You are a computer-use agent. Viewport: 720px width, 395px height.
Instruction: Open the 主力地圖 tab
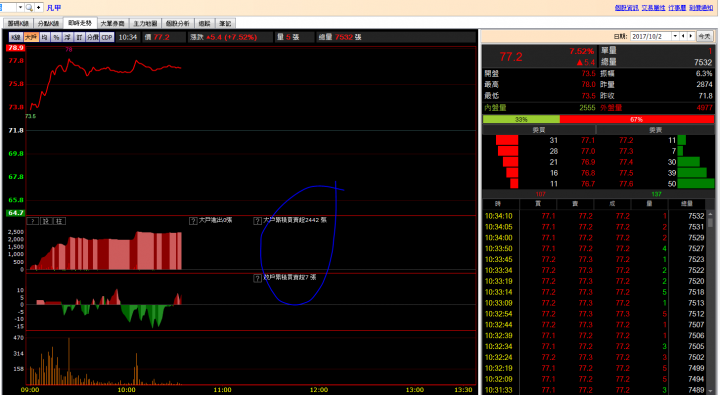tap(145, 23)
